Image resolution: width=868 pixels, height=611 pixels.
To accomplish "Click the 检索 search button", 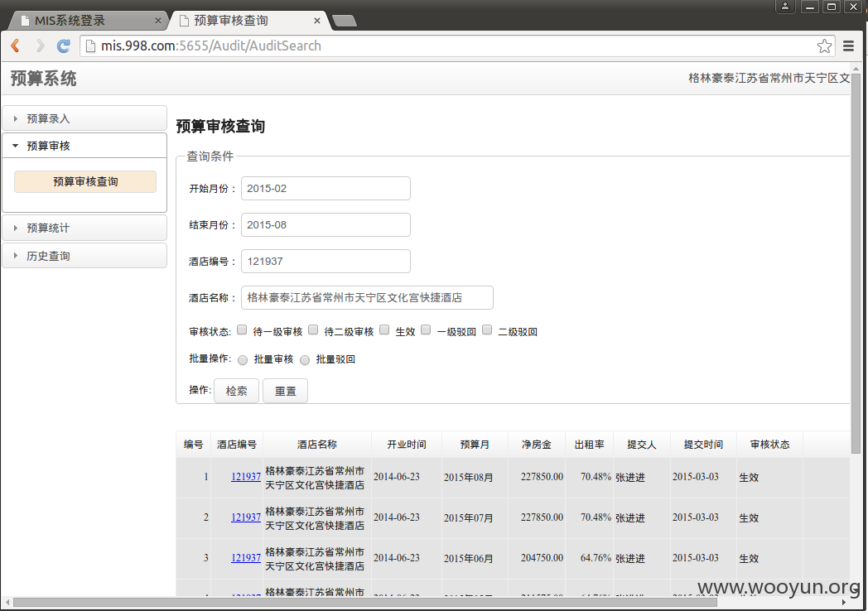I will [236, 391].
